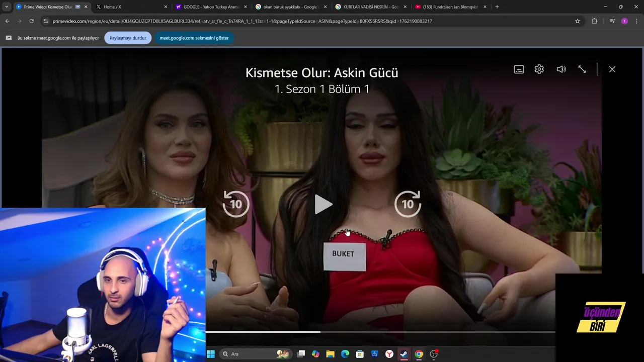Open Yandex browser from taskbar
The width and height of the screenshot is (644, 362).
tap(389, 354)
